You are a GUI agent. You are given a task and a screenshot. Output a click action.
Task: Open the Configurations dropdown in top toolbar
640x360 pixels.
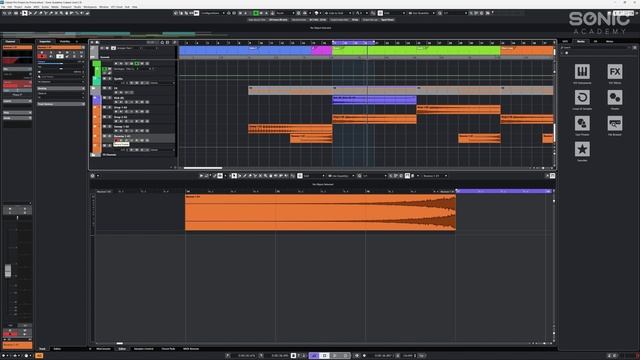tap(212, 13)
